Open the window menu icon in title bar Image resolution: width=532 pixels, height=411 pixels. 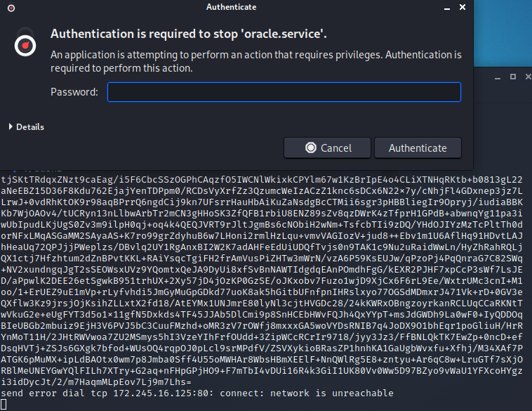click(11, 8)
